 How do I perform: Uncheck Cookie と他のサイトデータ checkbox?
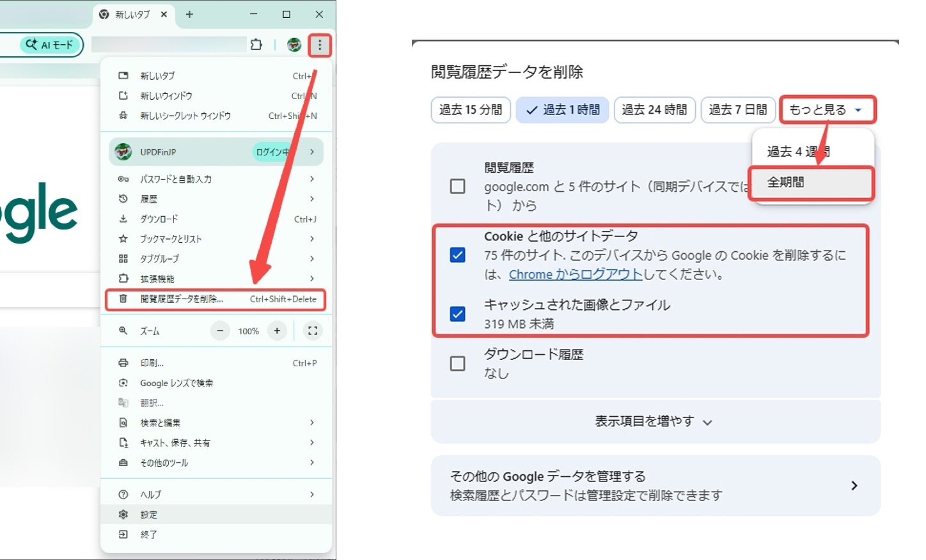point(458,255)
